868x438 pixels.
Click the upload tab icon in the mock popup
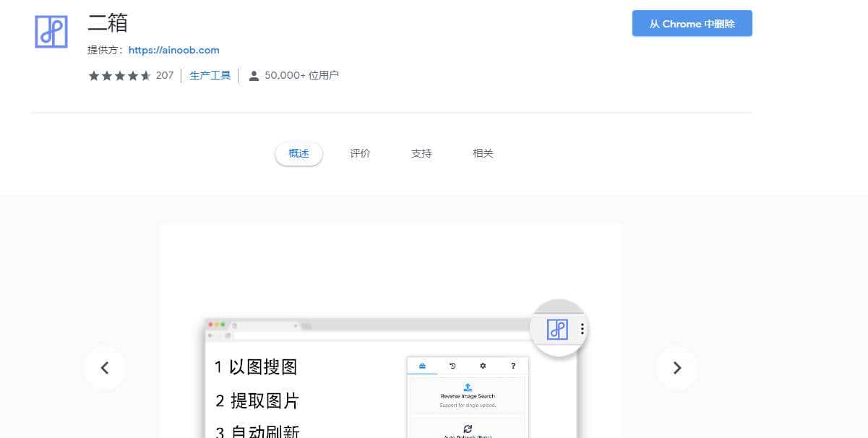(x=422, y=365)
